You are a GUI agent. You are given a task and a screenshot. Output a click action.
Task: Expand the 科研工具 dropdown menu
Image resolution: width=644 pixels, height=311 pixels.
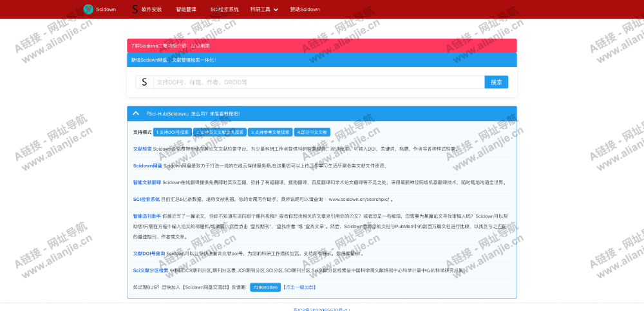point(264,10)
